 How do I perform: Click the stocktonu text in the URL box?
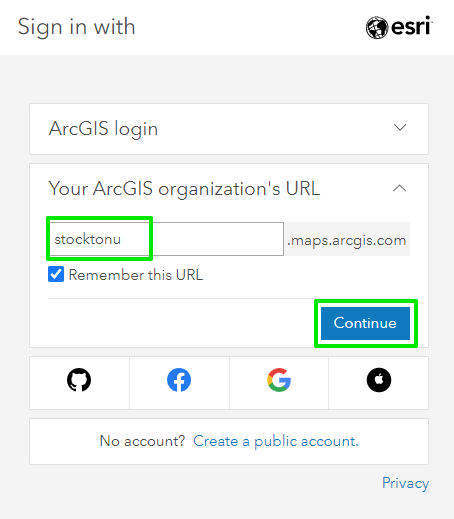click(x=87, y=239)
